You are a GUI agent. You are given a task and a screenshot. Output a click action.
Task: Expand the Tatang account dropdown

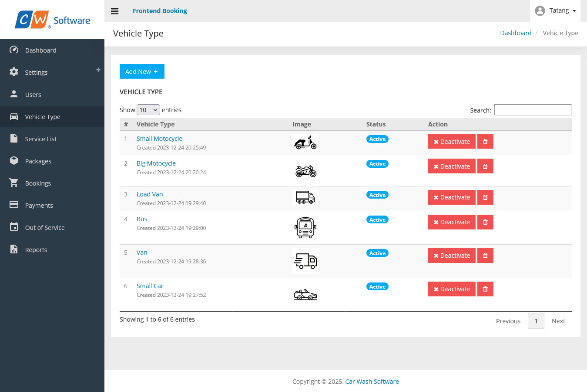tap(555, 10)
